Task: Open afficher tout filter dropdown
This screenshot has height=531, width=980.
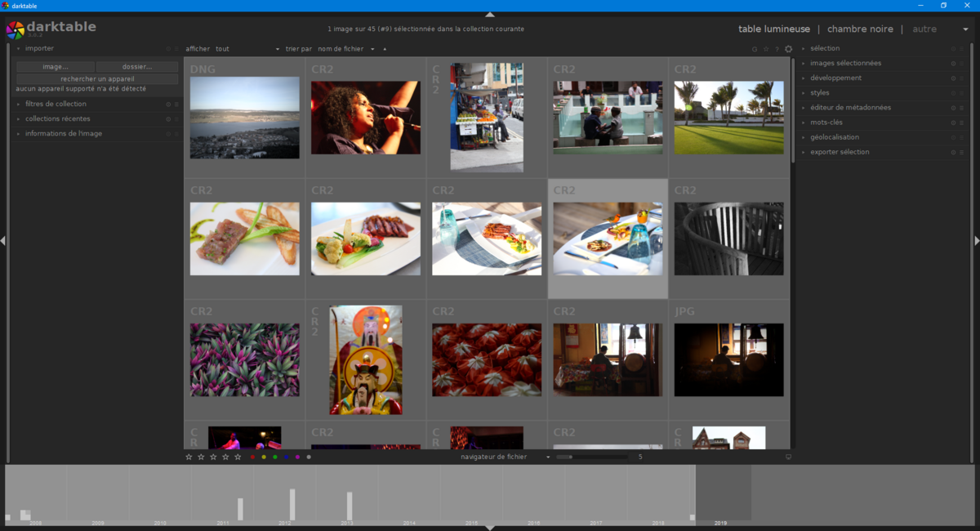Action: (247, 49)
